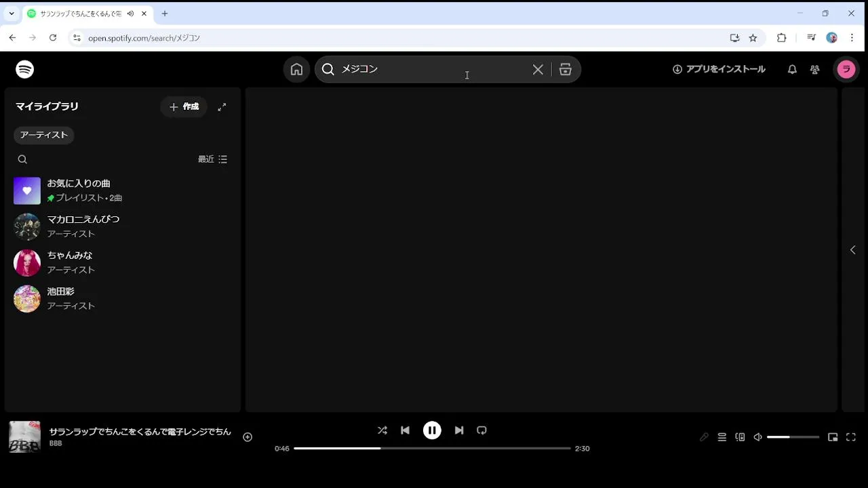This screenshot has height=488, width=868.
Task: Select the アーティスト filter chip
Action: tap(44, 135)
